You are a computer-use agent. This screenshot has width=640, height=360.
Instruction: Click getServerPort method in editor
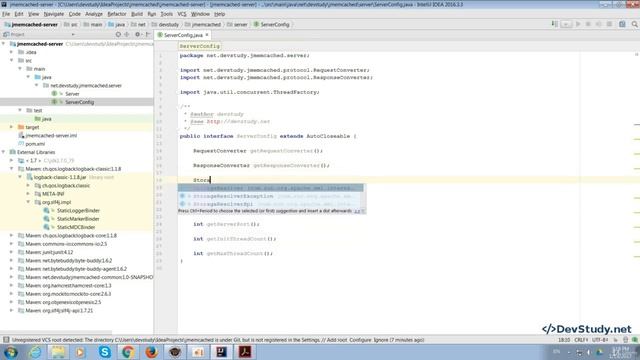229,224
